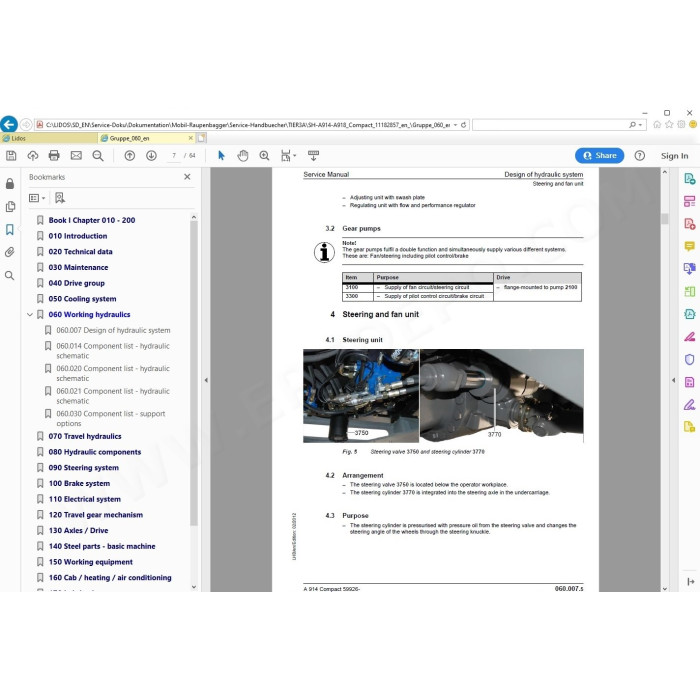Activate the Hand pan tool
700x700 pixels.
[x=243, y=155]
